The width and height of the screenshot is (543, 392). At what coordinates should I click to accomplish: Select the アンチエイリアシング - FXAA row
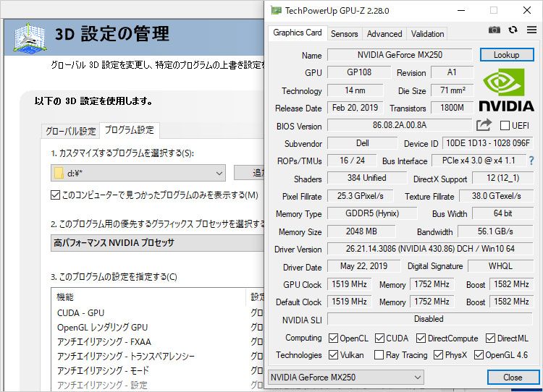[158, 342]
